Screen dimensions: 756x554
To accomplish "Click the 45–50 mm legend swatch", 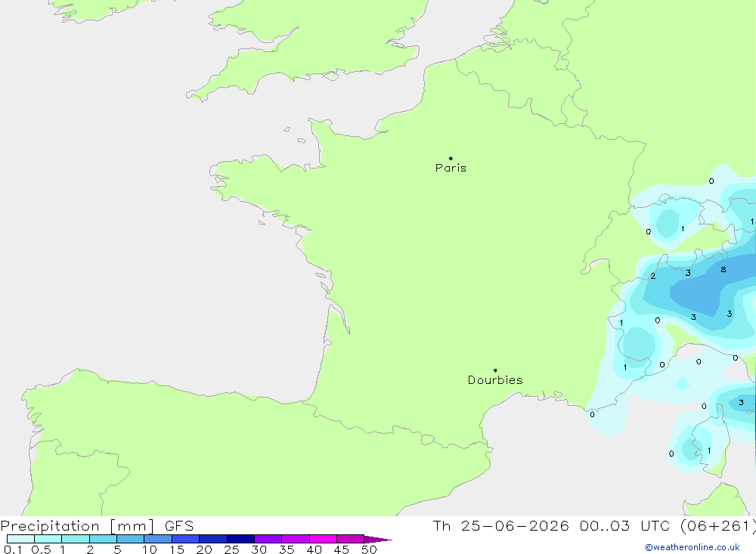I will coord(350,539).
